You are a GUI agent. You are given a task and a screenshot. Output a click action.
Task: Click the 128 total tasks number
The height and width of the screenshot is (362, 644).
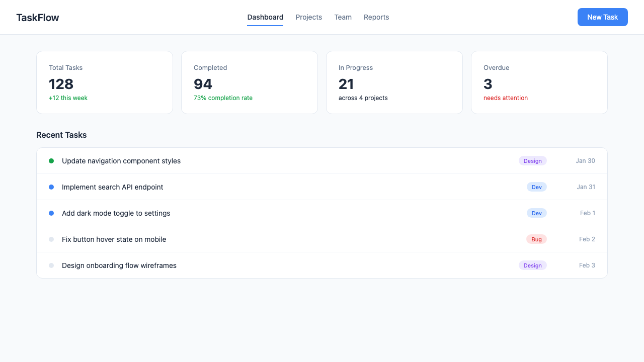point(61,83)
